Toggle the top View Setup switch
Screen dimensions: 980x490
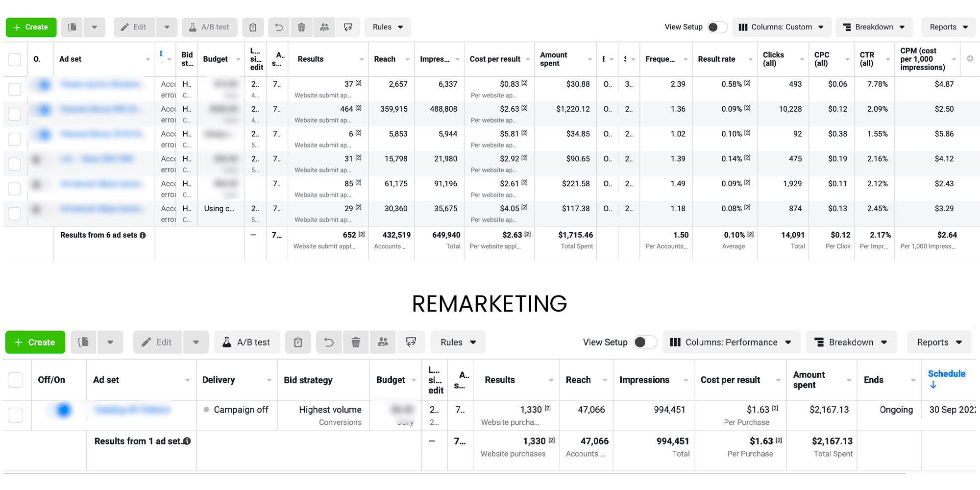click(717, 27)
